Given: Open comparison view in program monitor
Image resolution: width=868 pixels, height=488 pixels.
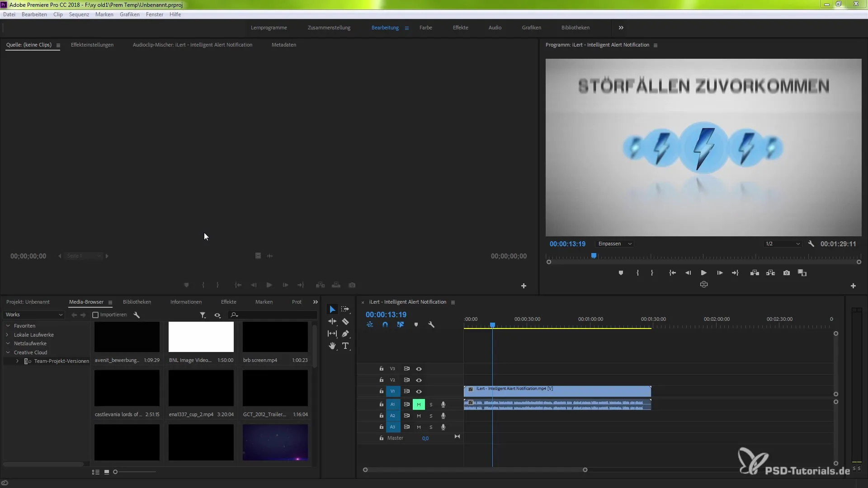Looking at the screenshot, I should tap(802, 273).
